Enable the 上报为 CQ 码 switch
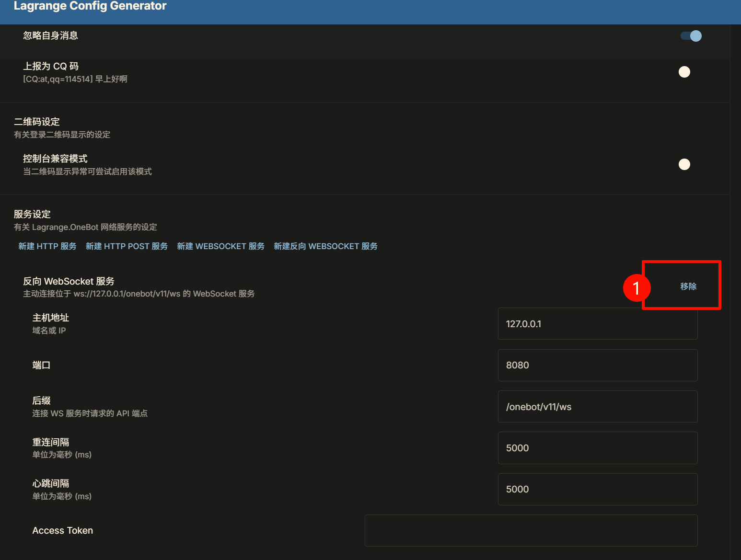Screen dimensions: 741x560 pos(684,72)
